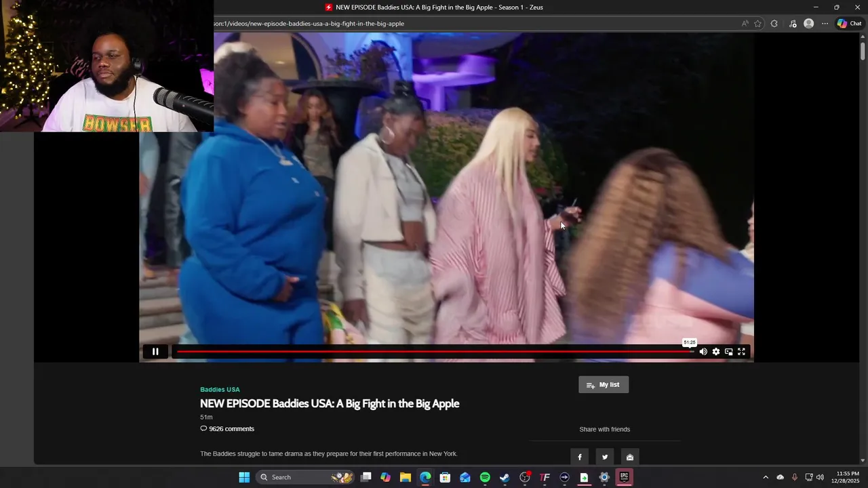Mute the video volume
The image size is (868, 488).
[x=703, y=352]
